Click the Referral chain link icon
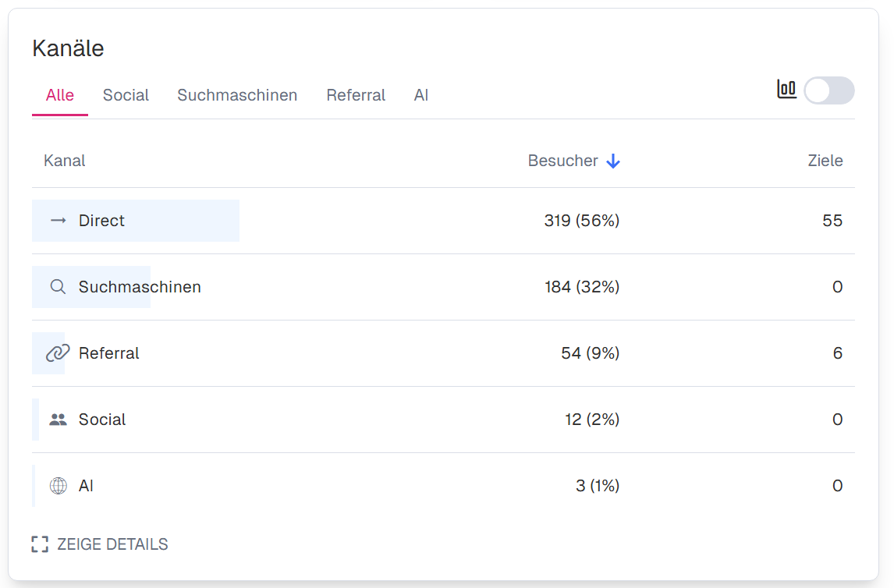Image resolution: width=894 pixels, height=588 pixels. pyautogui.click(x=58, y=353)
